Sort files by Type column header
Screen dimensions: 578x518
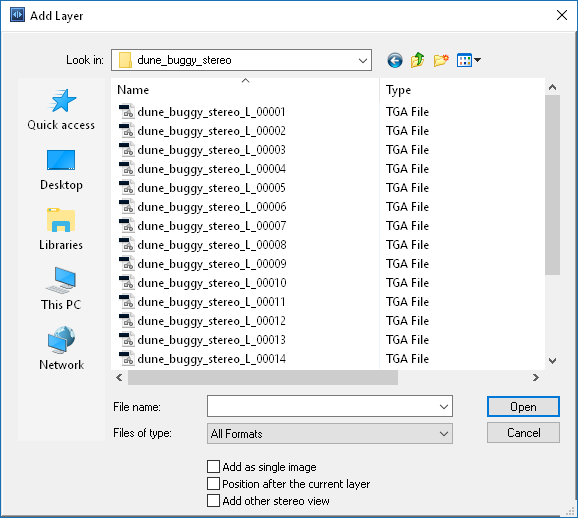point(462,90)
